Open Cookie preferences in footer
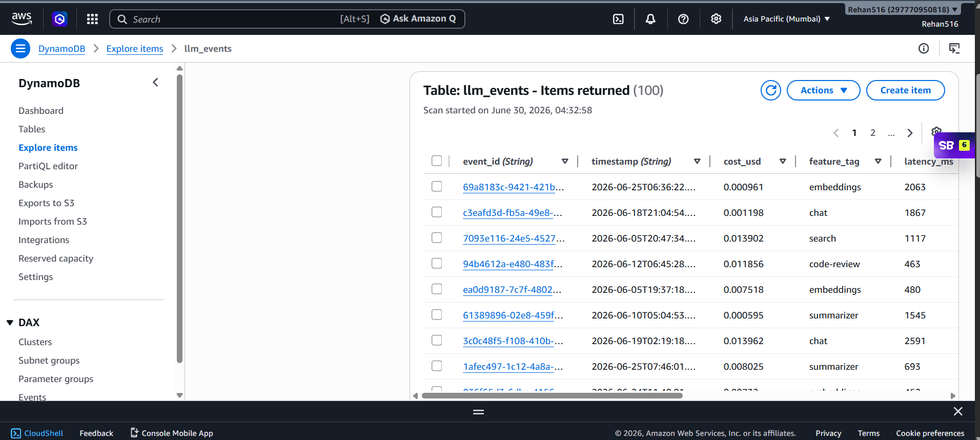980x440 pixels. coord(930,433)
